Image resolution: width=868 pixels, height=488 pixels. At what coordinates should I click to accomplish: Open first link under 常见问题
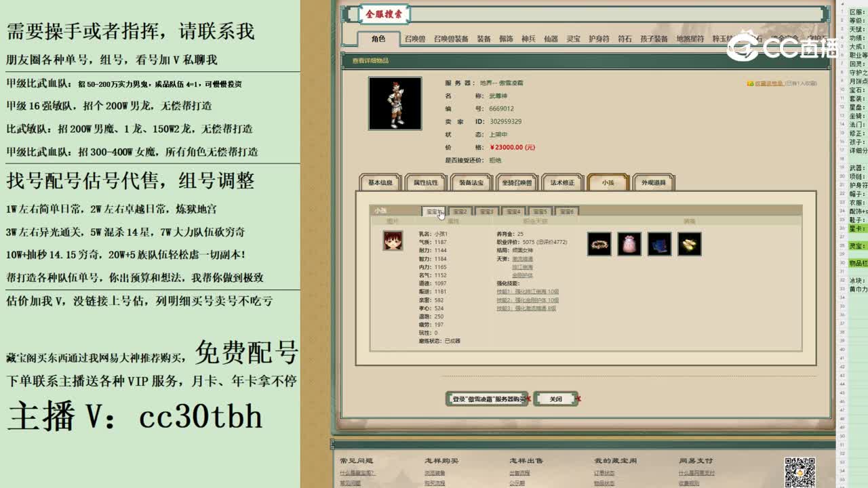[357, 473]
